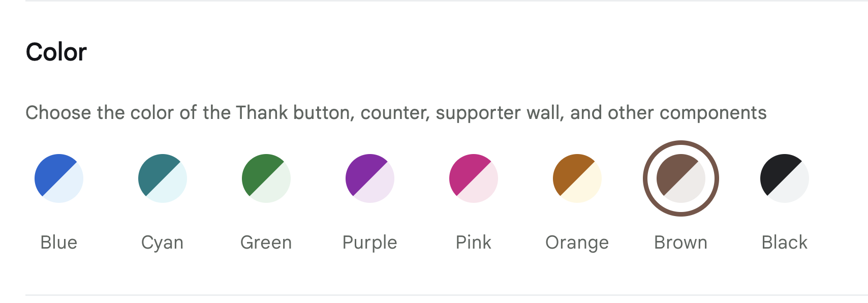Click the Black label below its swatch
This screenshot has height=303, width=868.
click(x=784, y=242)
